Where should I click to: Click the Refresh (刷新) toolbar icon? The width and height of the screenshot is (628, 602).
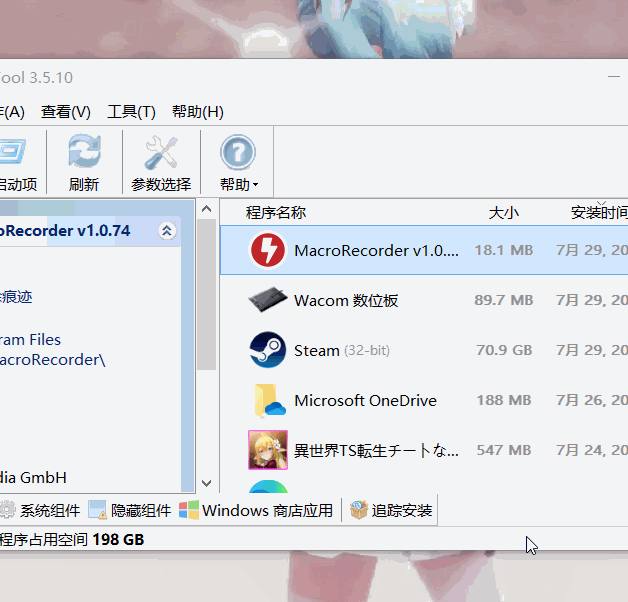pyautogui.click(x=84, y=152)
